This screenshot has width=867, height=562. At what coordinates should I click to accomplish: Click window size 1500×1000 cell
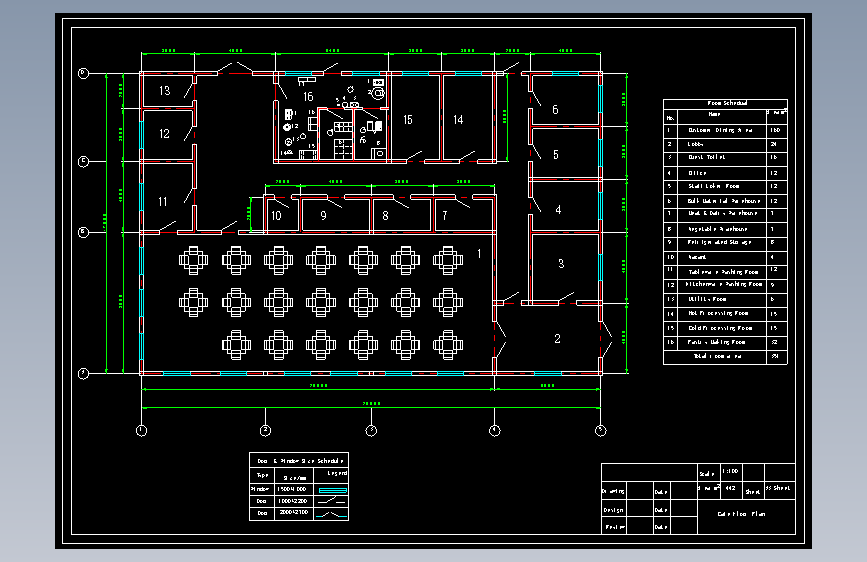pyautogui.click(x=292, y=490)
